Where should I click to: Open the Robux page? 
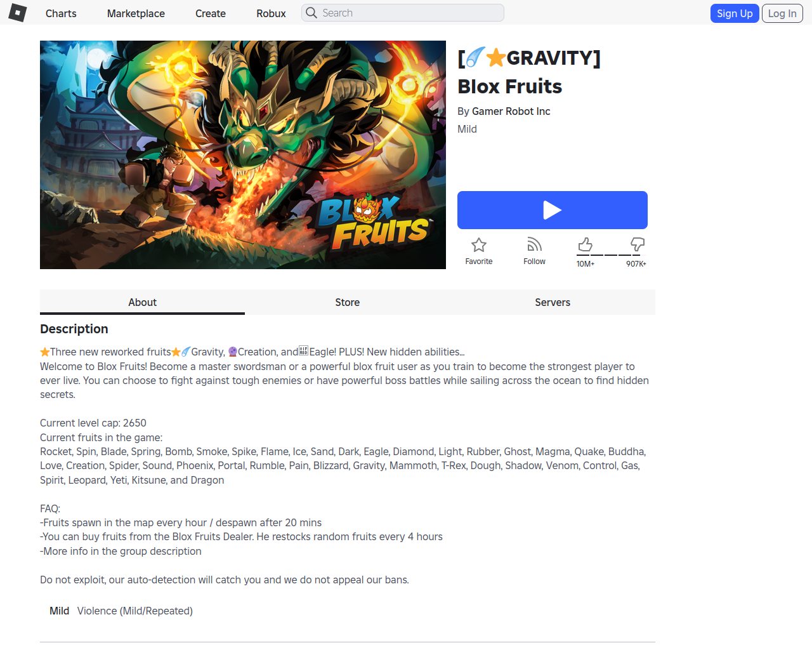point(271,13)
